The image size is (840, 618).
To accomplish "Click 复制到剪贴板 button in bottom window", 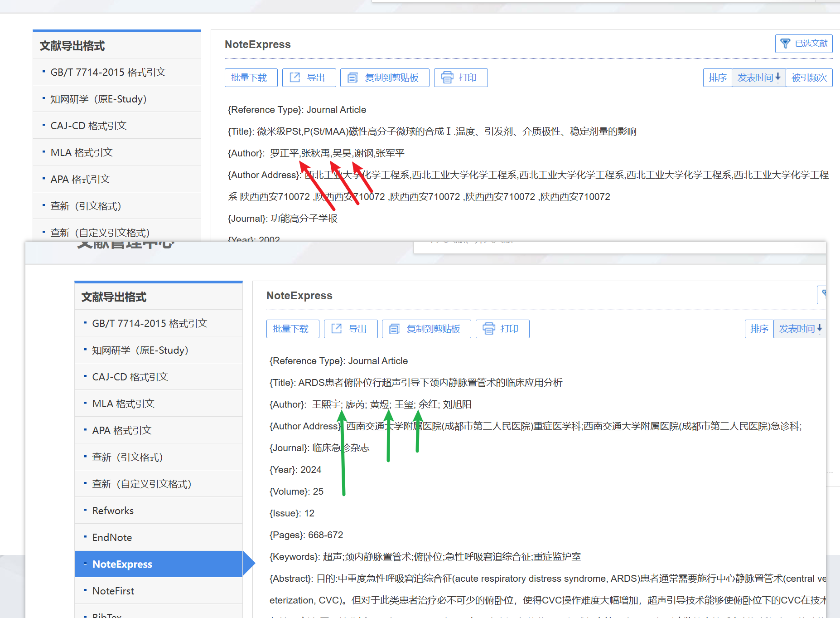I will pos(426,329).
